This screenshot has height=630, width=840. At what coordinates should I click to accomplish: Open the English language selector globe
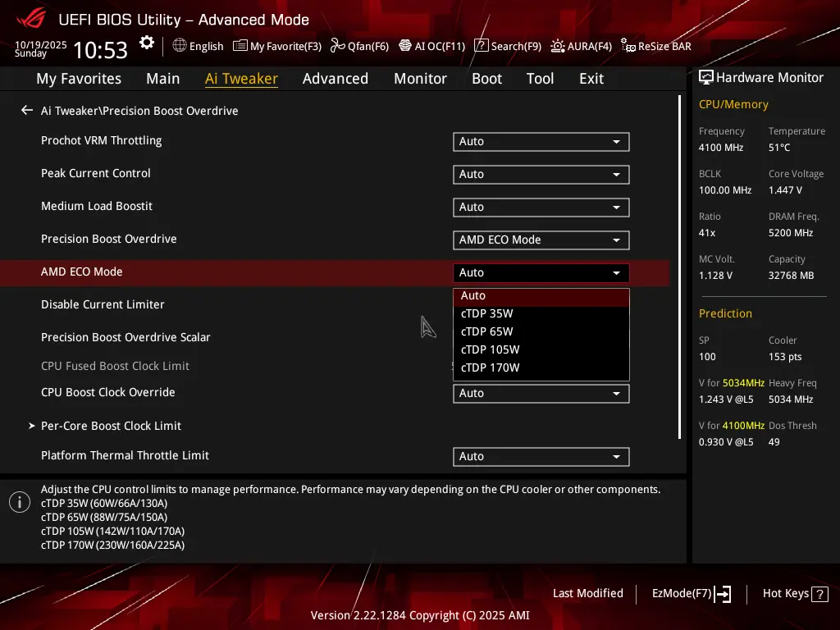point(198,46)
